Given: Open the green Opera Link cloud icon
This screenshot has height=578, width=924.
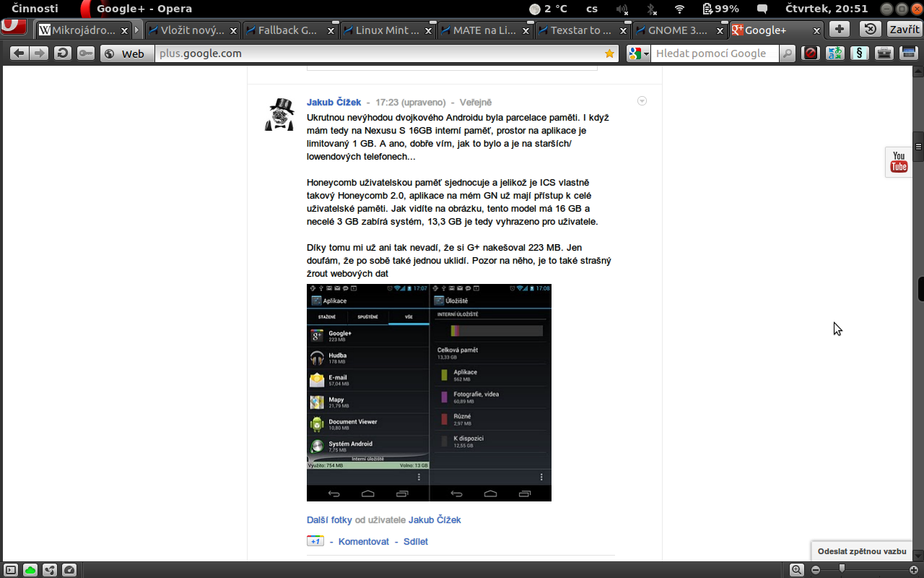Looking at the screenshot, I should 30,570.
